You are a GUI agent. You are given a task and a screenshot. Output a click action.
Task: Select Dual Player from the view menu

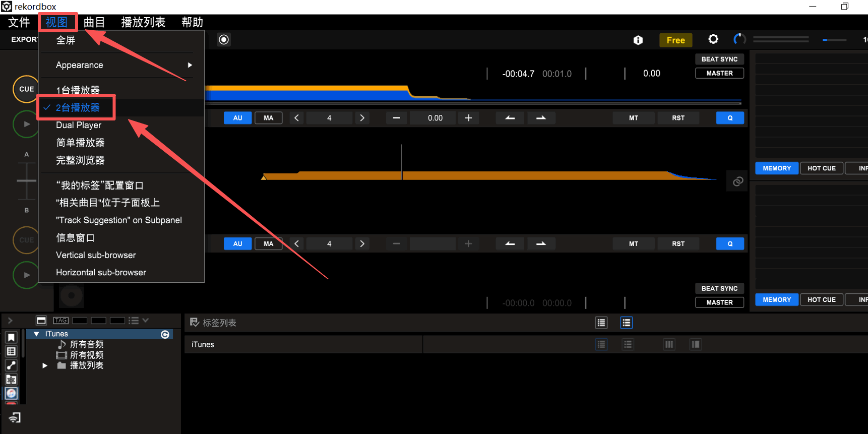coord(79,125)
